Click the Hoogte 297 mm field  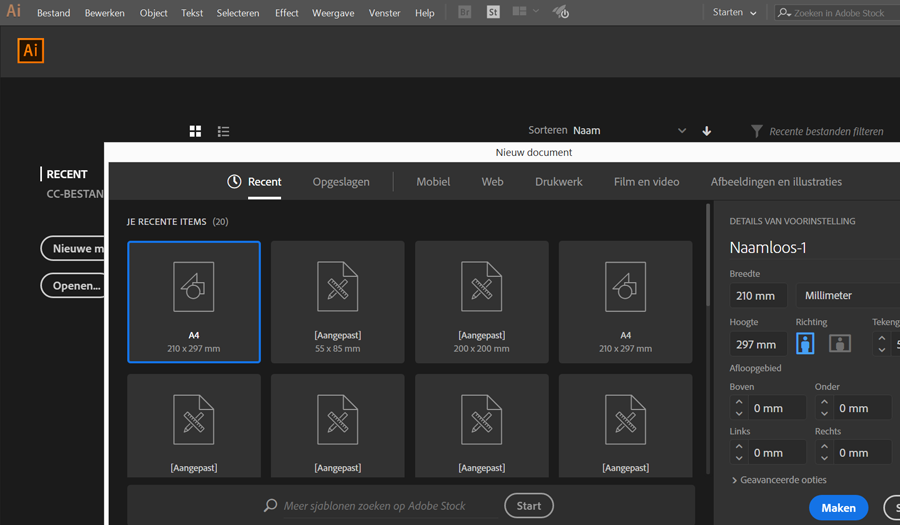pos(758,344)
